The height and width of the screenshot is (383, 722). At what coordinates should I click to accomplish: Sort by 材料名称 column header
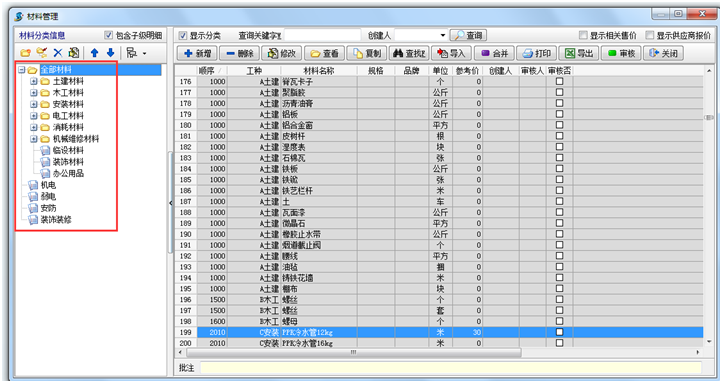point(319,70)
